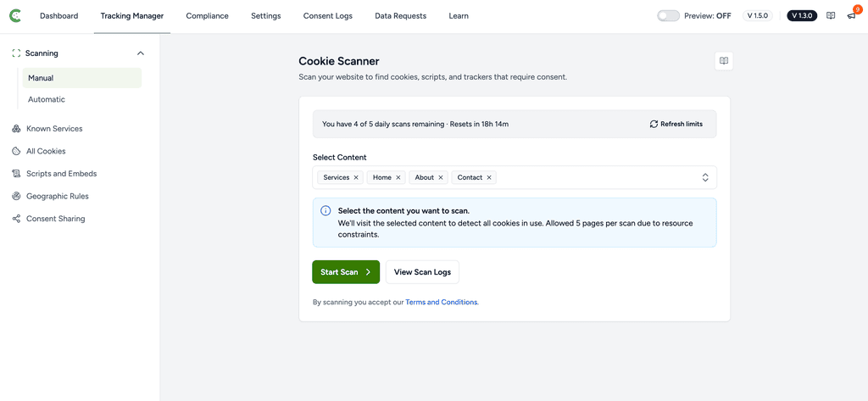Open the Consent Logs tab
Image resolution: width=868 pixels, height=401 pixels.
[328, 16]
